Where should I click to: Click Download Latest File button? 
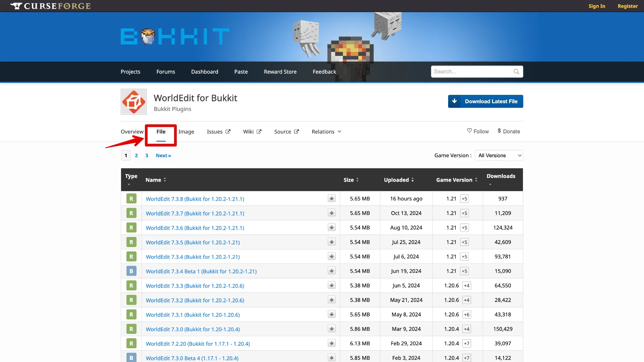(x=485, y=101)
